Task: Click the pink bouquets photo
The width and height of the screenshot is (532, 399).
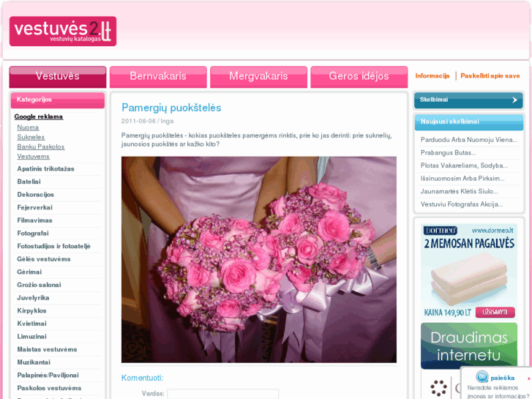Action: point(259,259)
